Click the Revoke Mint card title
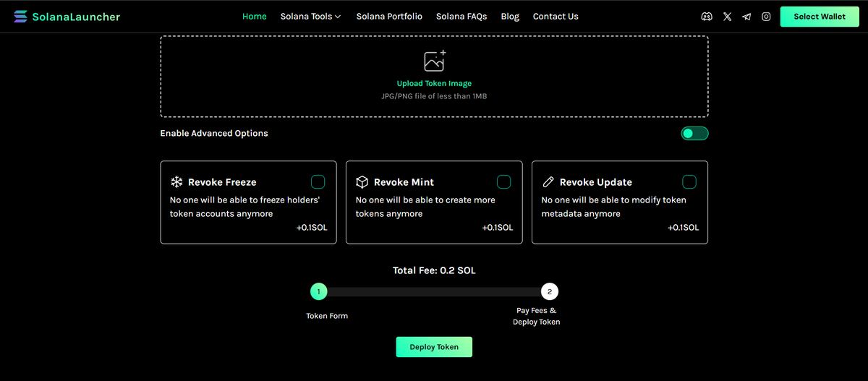This screenshot has height=381, width=868. 404,182
